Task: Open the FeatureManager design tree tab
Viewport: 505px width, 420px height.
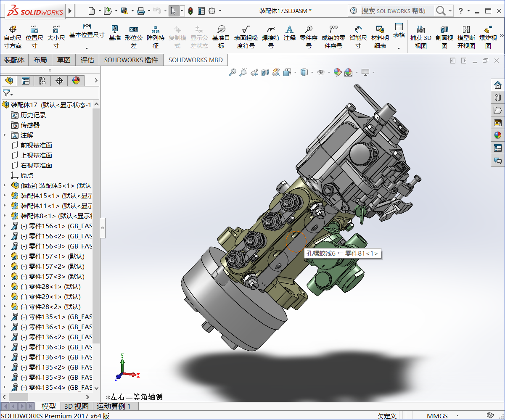Action: tap(9, 80)
